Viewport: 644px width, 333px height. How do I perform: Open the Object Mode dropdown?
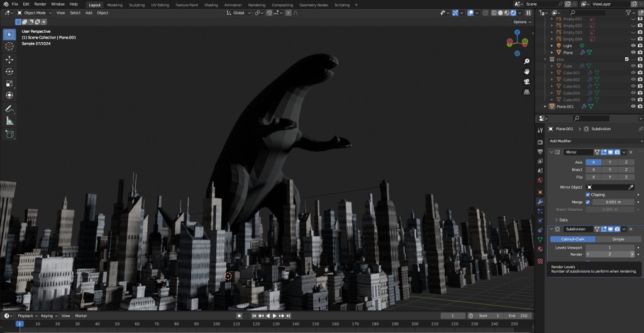point(34,13)
